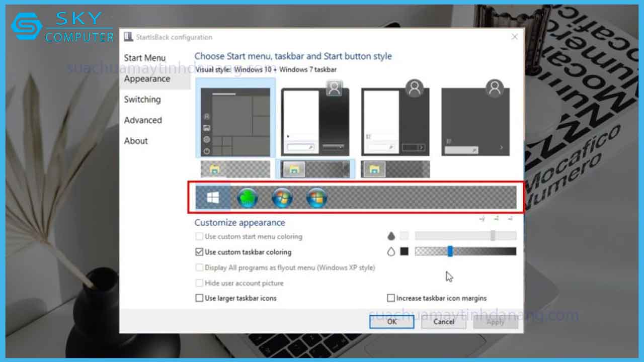Image resolution: width=644 pixels, height=362 pixels.
Task: Select the first taskbar style preview
Action: 235,169
